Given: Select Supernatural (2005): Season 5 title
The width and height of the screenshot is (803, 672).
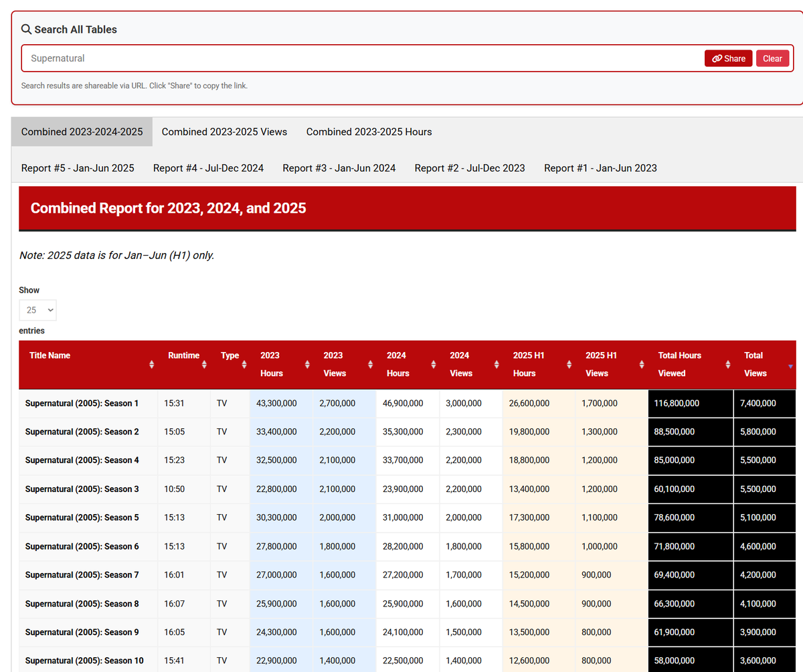Looking at the screenshot, I should (x=82, y=517).
